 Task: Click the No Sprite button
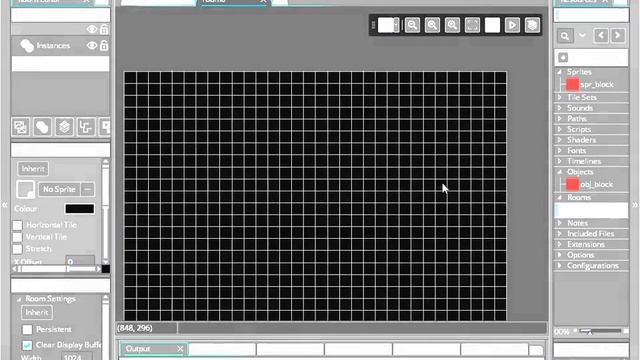[x=59, y=189]
